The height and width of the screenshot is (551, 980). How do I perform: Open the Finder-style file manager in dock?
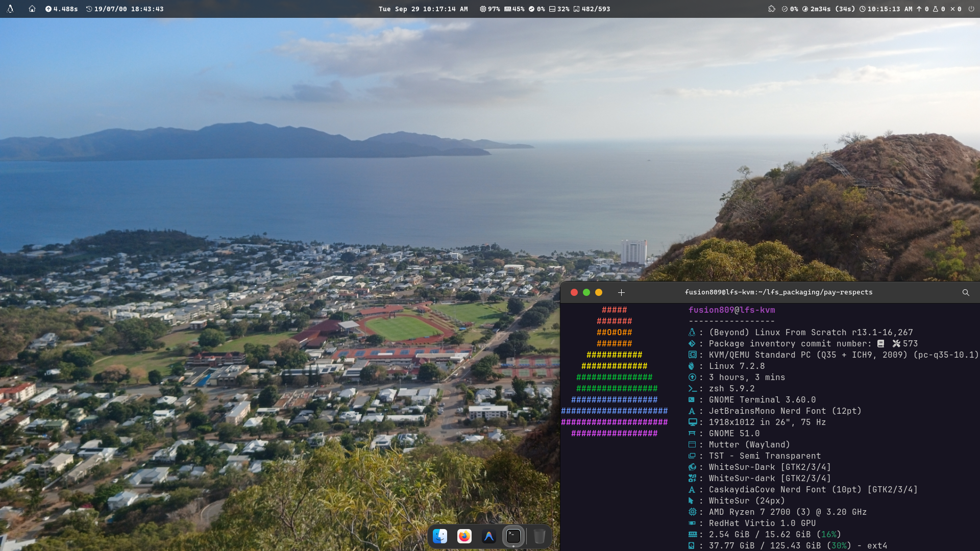440,536
